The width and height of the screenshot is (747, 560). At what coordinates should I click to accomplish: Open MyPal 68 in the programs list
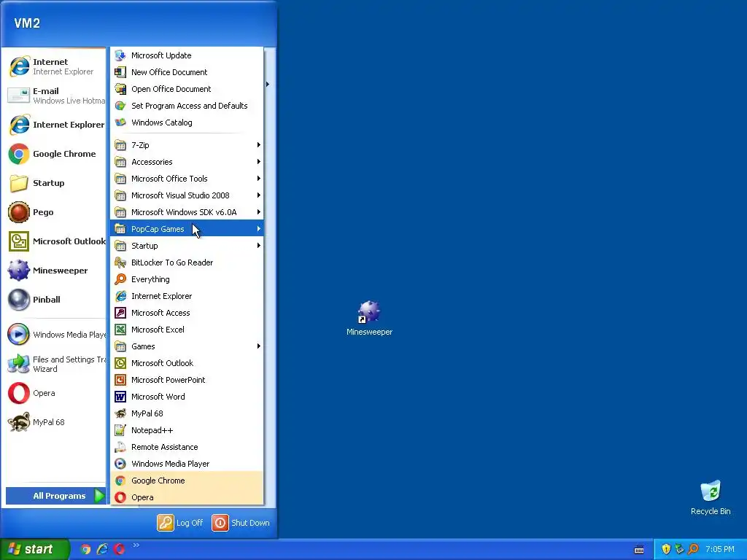186,413
